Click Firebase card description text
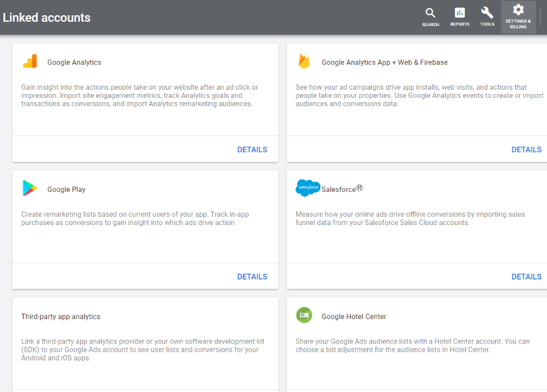 pyautogui.click(x=419, y=96)
